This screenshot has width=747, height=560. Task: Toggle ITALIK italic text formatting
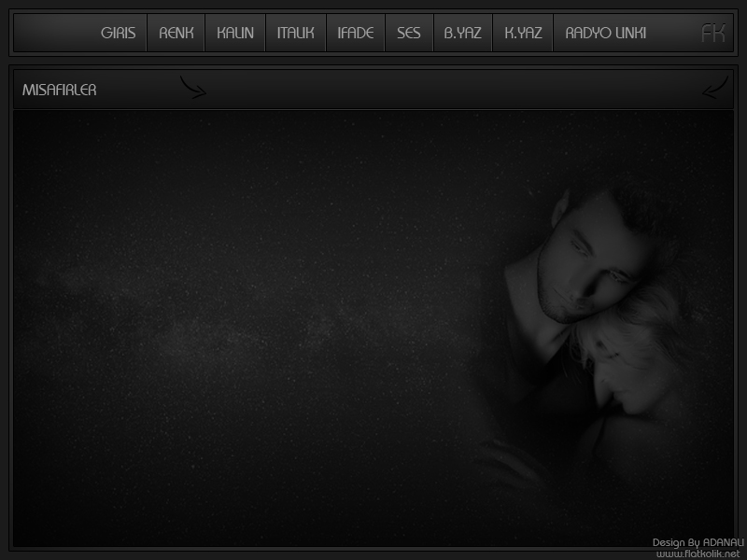click(296, 34)
